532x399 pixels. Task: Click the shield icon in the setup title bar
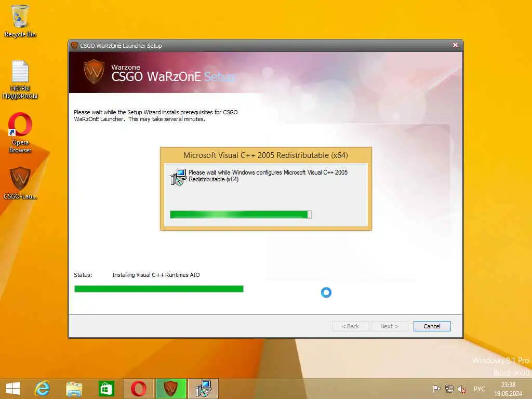(x=74, y=46)
